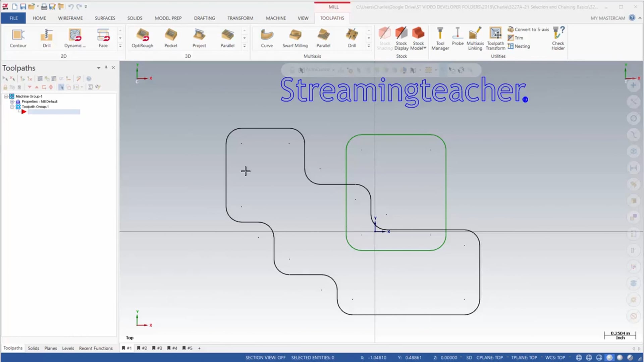Toggle the toolpath lock icon
Screen dimensions: 644x362
(5, 87)
